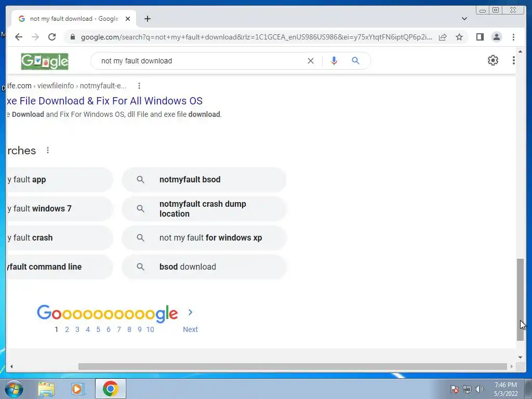Click the 'Next' results link

coord(190,329)
